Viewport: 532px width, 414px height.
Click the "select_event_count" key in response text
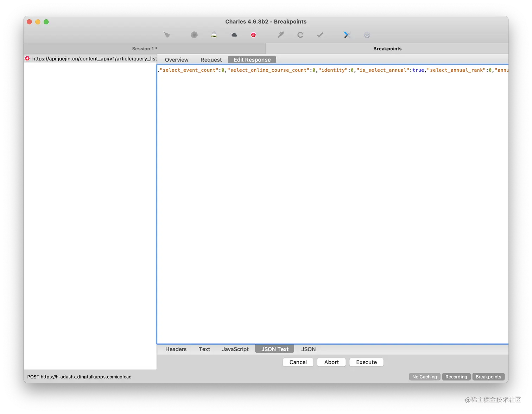(189, 70)
